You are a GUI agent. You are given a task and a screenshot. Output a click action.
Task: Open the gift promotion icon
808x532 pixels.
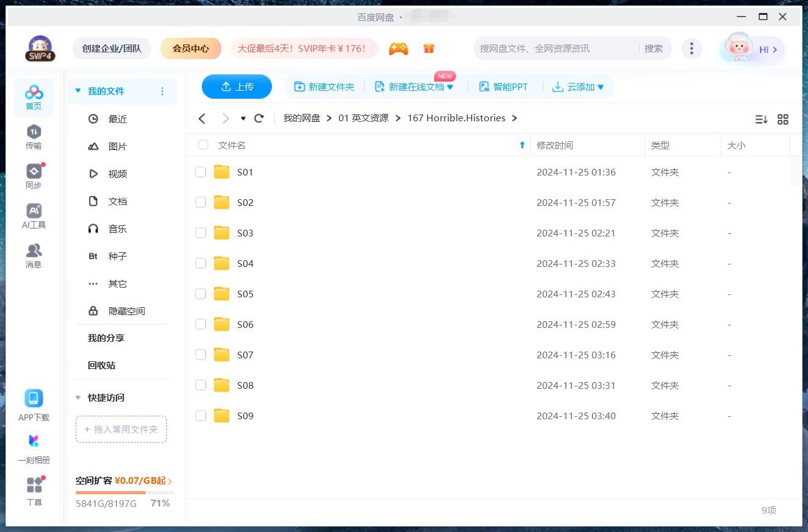pyautogui.click(x=429, y=48)
